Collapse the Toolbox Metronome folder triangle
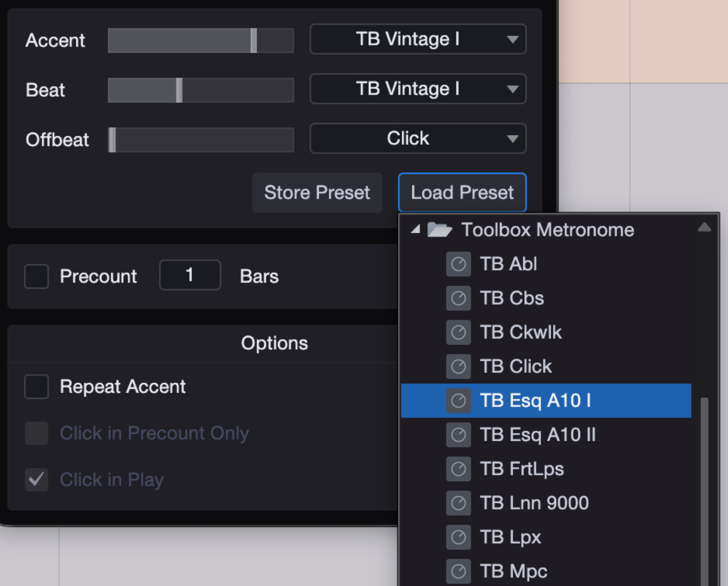This screenshot has width=728, height=586. [x=415, y=229]
